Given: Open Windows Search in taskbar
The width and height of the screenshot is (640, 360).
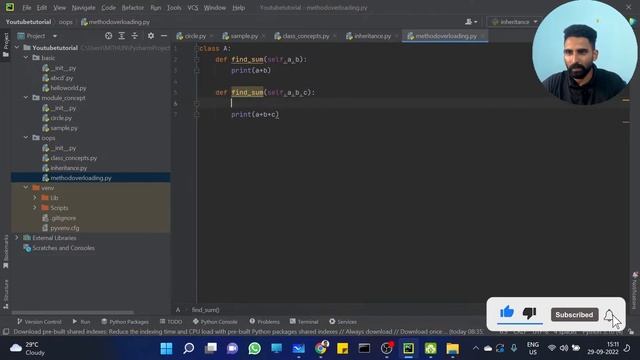Looking at the screenshot, I should 188,349.
